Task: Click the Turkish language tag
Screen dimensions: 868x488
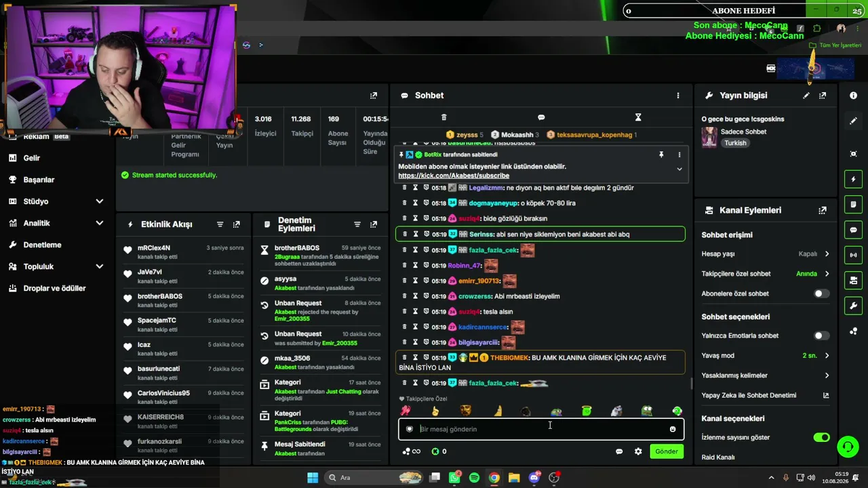Action: [735, 143]
